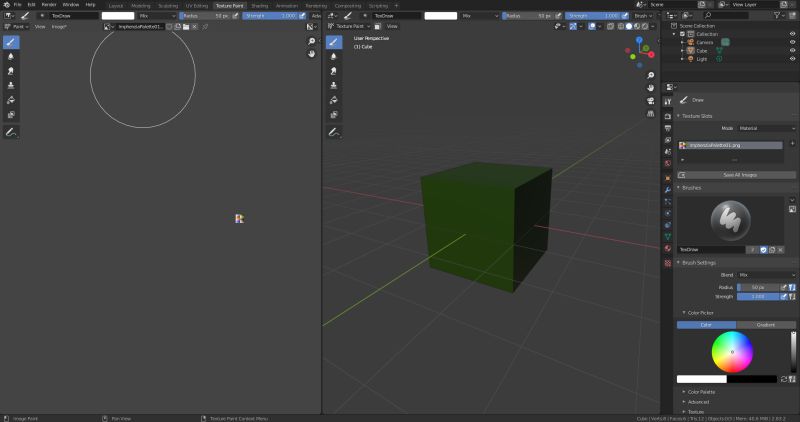Viewport: 800px width, 422px height.
Task: Toggle strength pressure sensitivity in Brush Settings
Action: pyautogui.click(x=784, y=296)
